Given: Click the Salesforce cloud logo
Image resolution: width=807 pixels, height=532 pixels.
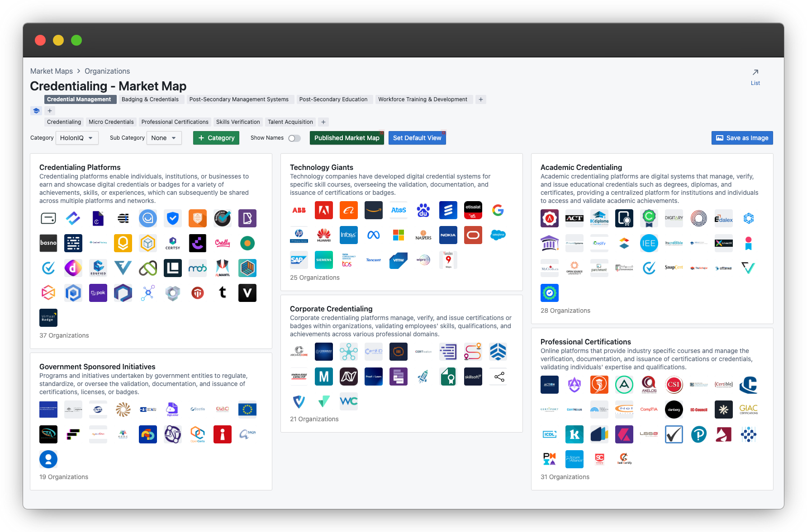Looking at the screenshot, I should (x=498, y=235).
